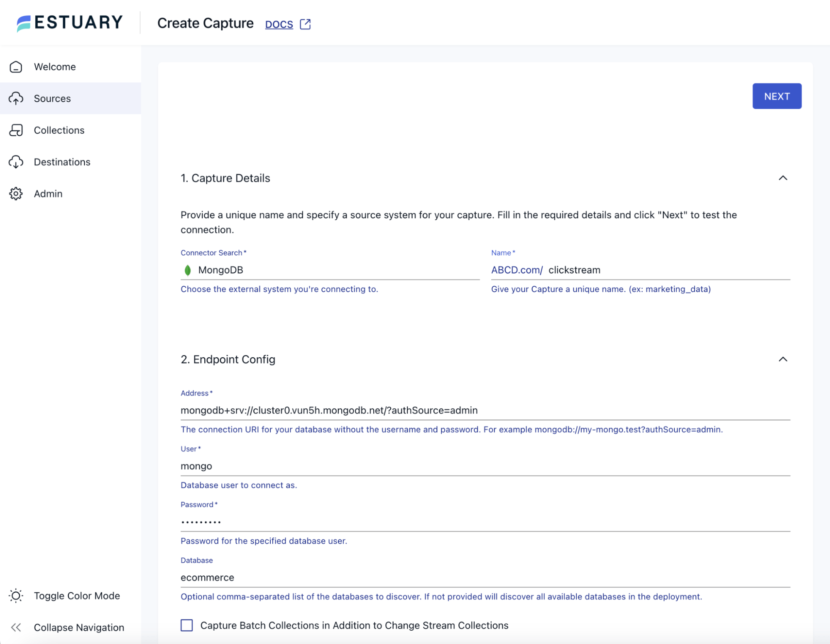The image size is (830, 644).
Task: Click "Give your Capture a unique name" helper text
Action: tap(601, 289)
